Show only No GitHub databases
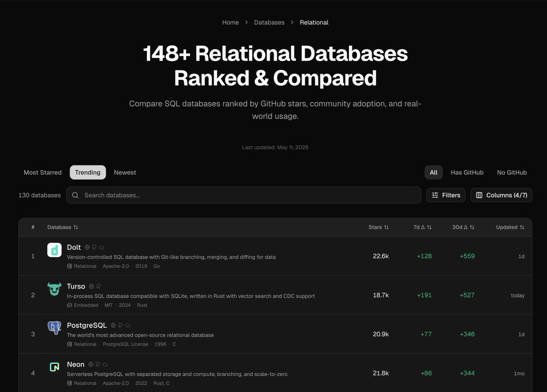The height and width of the screenshot is (392, 547). [x=512, y=172]
